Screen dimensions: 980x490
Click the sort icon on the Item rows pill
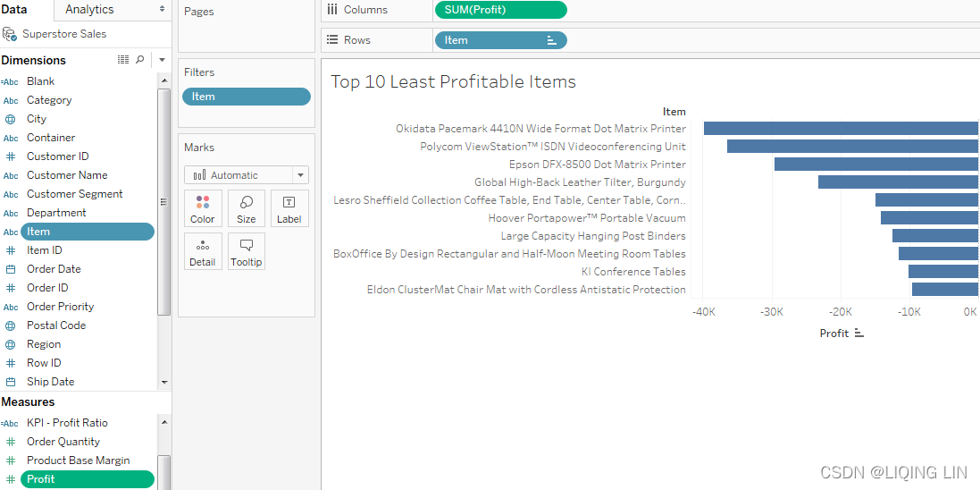tap(551, 40)
